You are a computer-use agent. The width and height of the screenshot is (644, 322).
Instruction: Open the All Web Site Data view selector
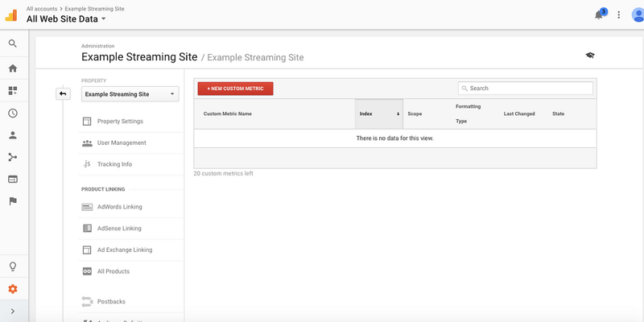66,19
